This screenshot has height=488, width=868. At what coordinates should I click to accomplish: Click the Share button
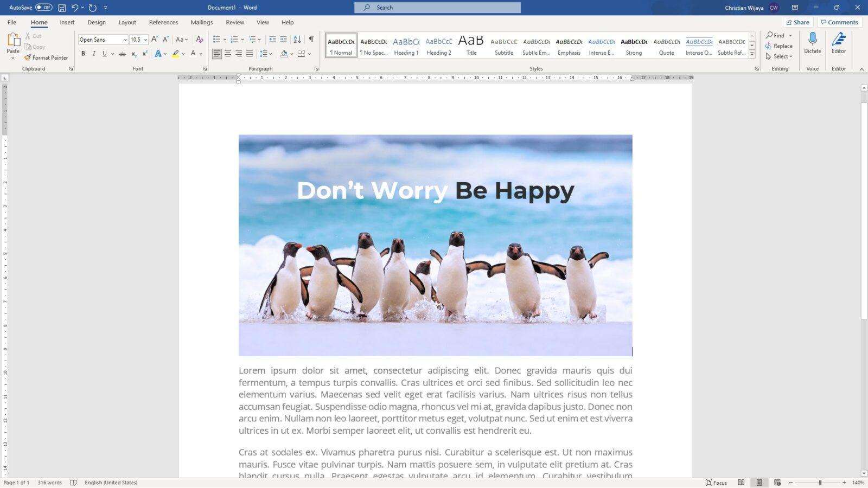pos(797,22)
